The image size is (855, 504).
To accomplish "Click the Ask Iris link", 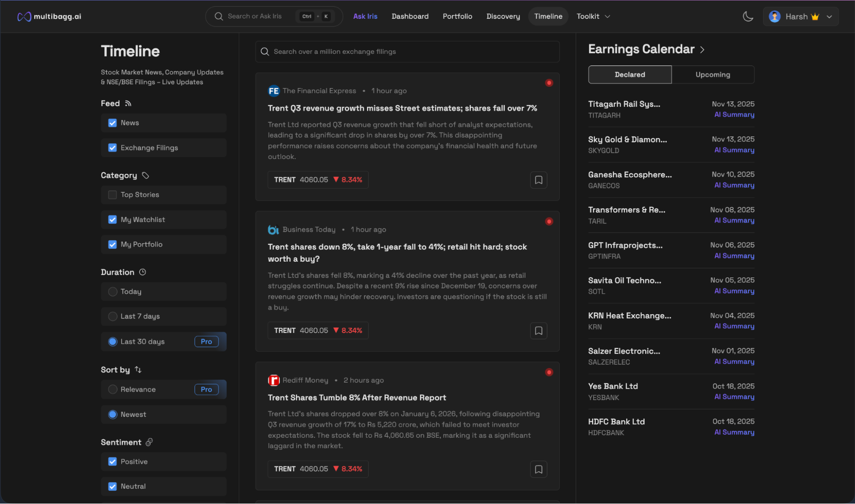I will pos(365,17).
